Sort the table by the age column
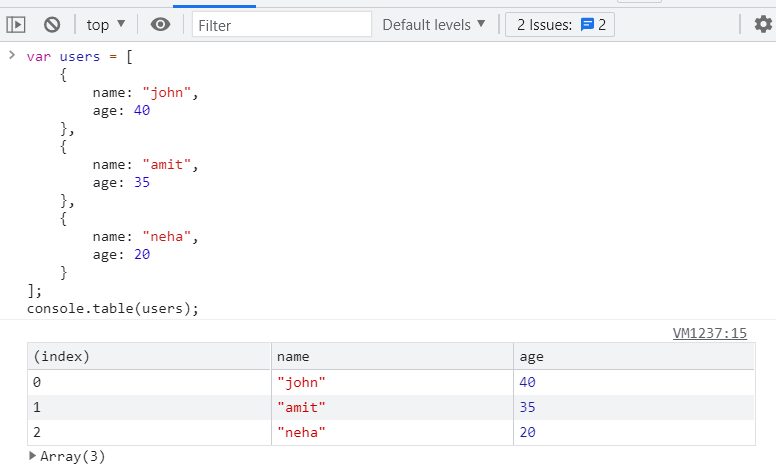The width and height of the screenshot is (776, 467). coord(634,356)
